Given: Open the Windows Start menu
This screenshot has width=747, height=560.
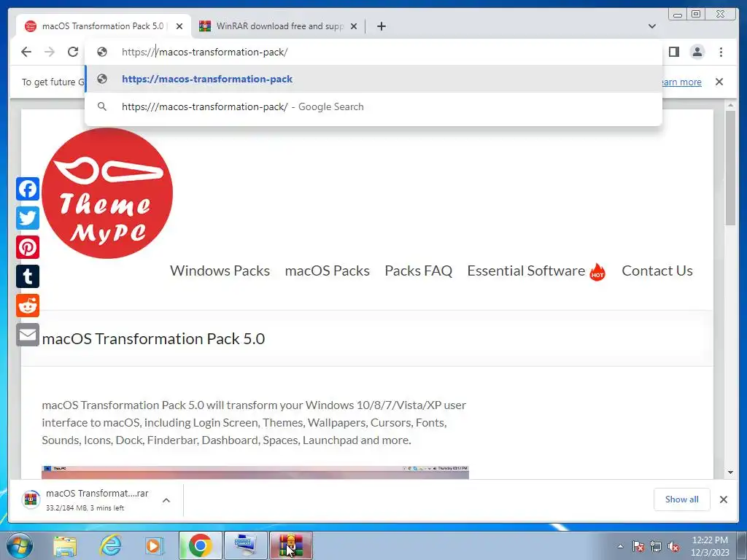Looking at the screenshot, I should pyautogui.click(x=20, y=545).
